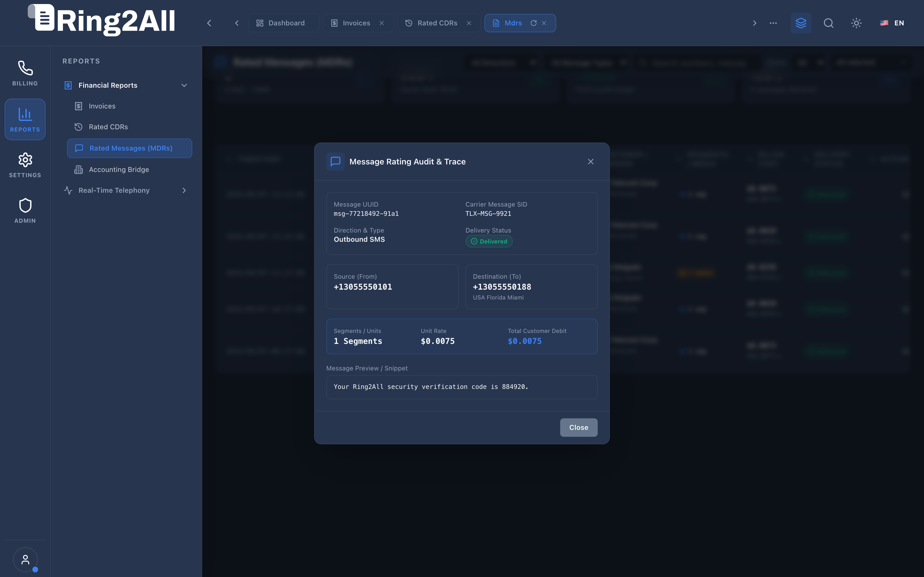Screen dimensions: 924x577
Task: Click the Close button in dialog
Action: (x=578, y=427)
